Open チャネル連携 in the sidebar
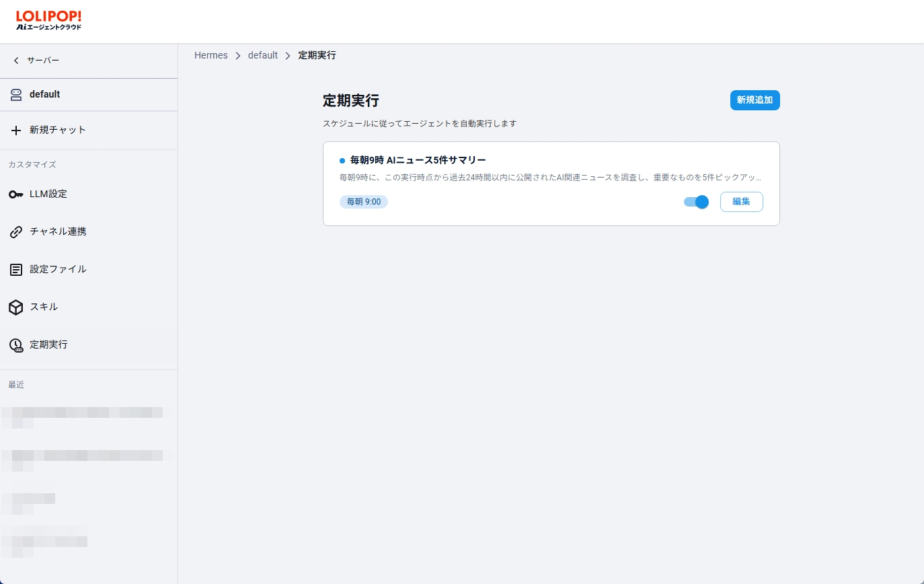The image size is (924, 584). click(58, 231)
